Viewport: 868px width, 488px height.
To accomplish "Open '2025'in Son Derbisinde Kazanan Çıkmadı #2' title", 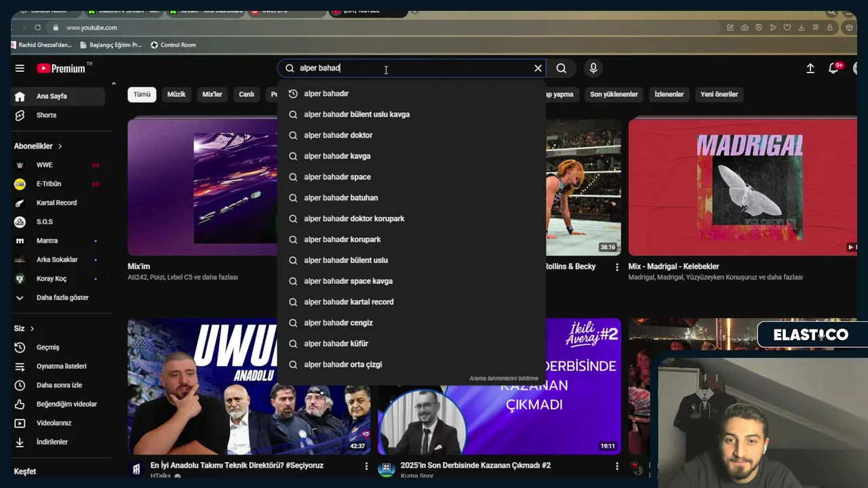I will pyautogui.click(x=475, y=466).
